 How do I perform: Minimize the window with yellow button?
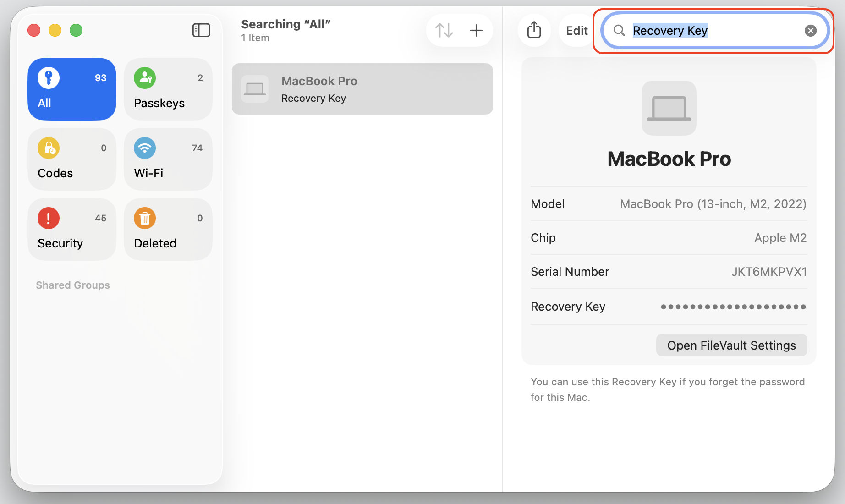tap(55, 30)
